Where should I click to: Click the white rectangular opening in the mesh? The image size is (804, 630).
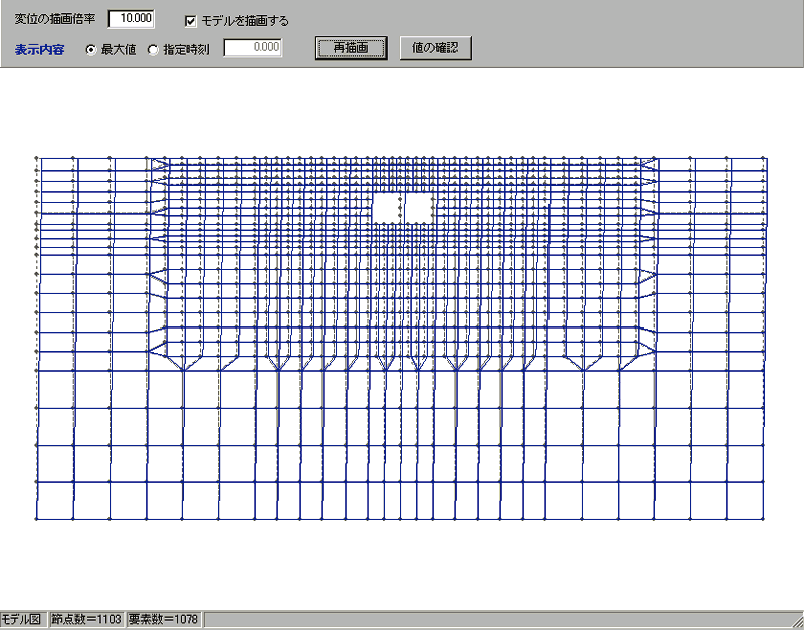403,208
